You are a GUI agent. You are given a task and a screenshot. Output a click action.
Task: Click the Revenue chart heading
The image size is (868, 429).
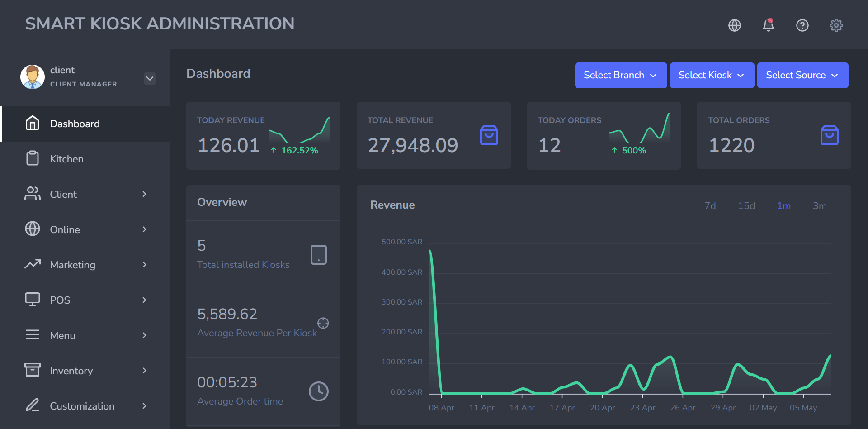tap(392, 205)
